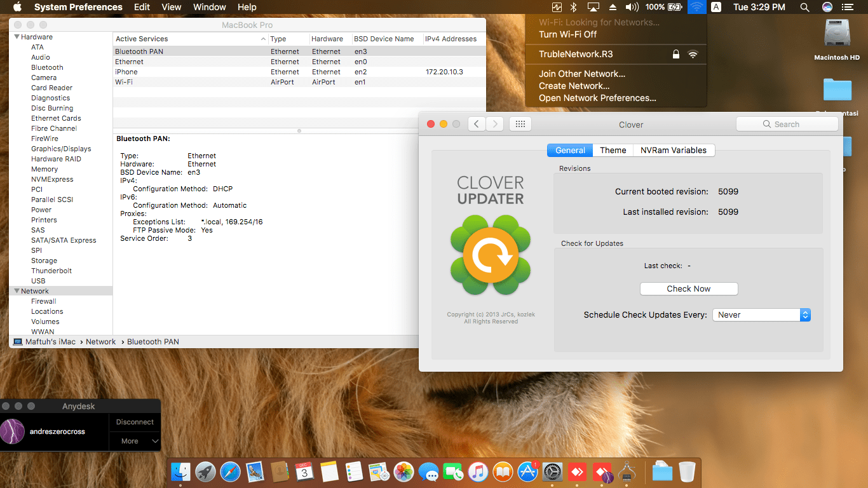Open Maps from the Dock

(379, 472)
